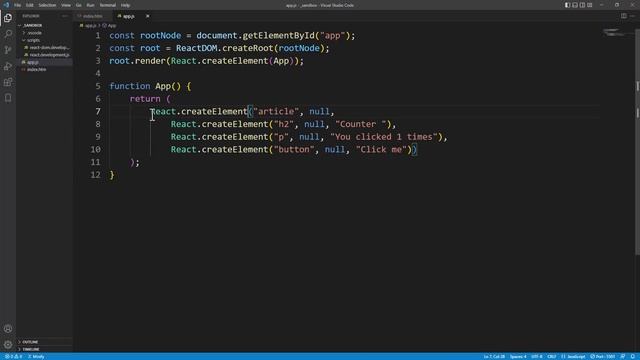Open the Accounts icon in activity bar
This screenshot has height=360, width=640.
[x=8, y=329]
